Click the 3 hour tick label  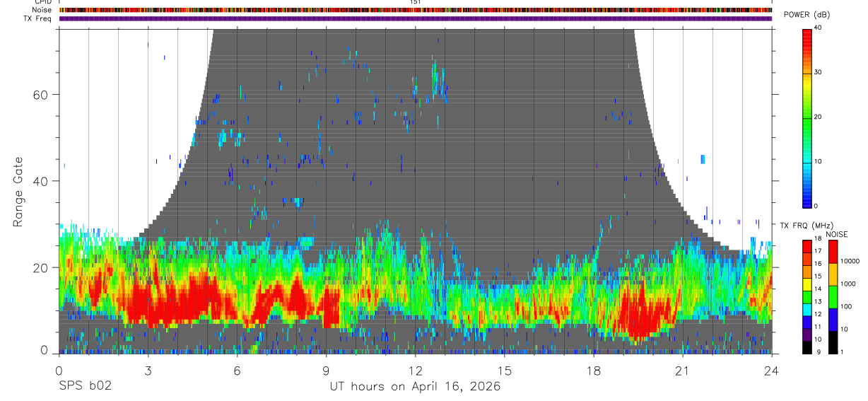coord(148,371)
